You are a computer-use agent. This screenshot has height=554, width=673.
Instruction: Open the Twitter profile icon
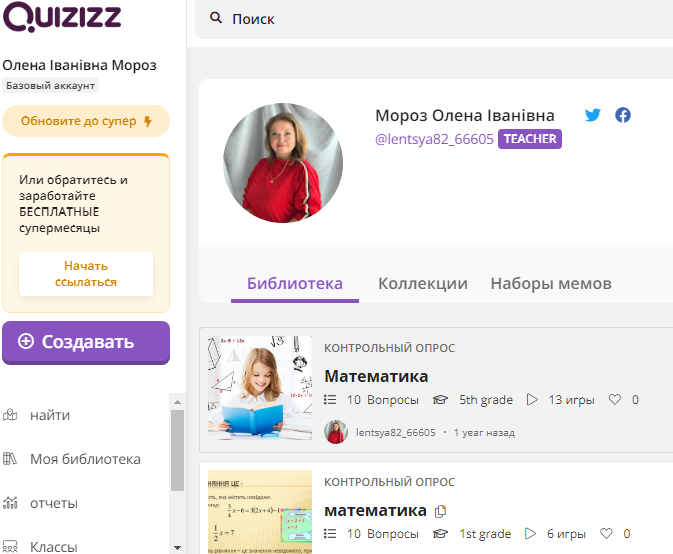(593, 115)
